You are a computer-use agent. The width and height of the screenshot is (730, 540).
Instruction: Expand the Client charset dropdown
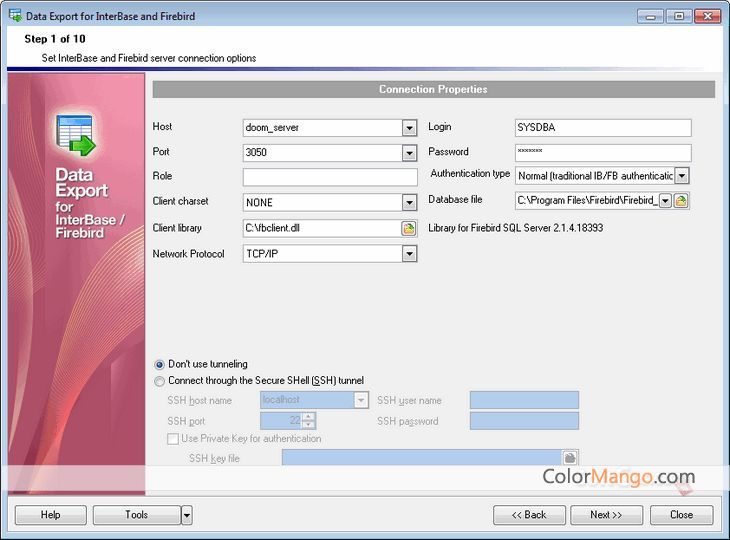tap(409, 202)
